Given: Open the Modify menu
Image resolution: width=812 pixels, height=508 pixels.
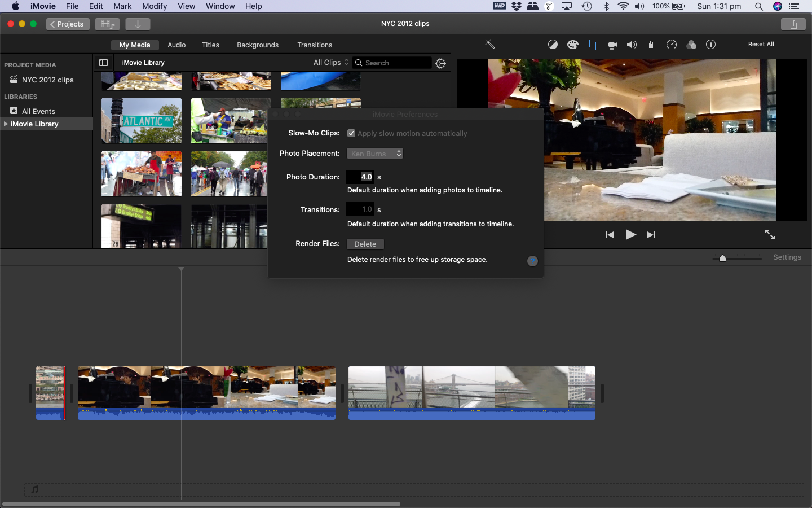Looking at the screenshot, I should pos(154,6).
